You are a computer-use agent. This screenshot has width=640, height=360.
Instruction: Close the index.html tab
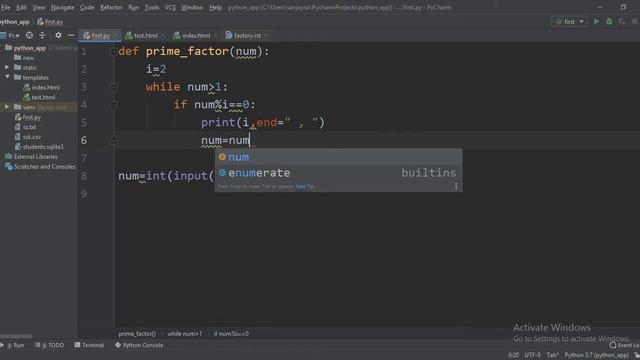(216, 36)
